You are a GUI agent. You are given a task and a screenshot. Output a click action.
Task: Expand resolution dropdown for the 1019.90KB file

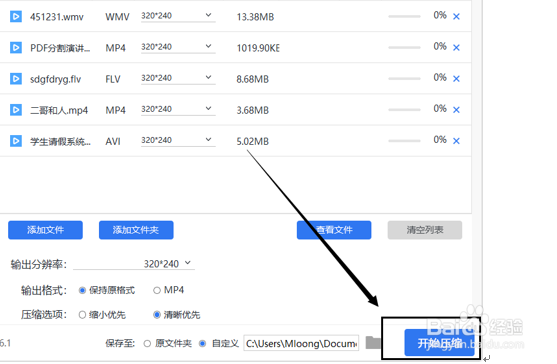point(178,47)
